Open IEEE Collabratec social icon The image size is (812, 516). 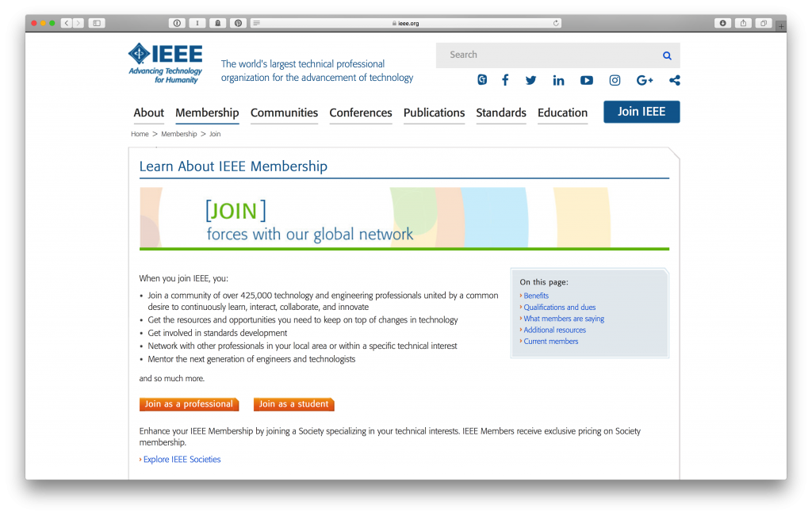(482, 80)
